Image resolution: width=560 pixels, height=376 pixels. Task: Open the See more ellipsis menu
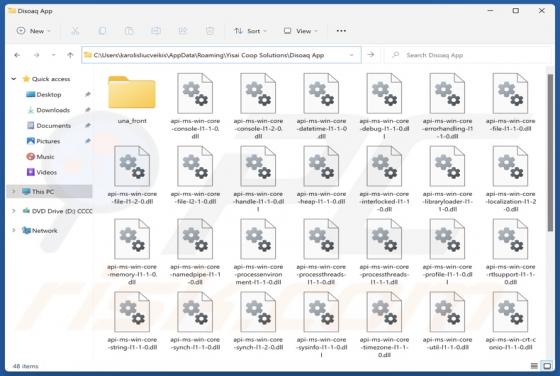[341, 31]
